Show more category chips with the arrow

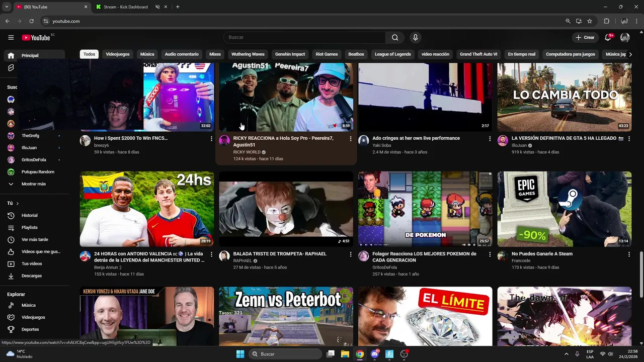pos(630,54)
